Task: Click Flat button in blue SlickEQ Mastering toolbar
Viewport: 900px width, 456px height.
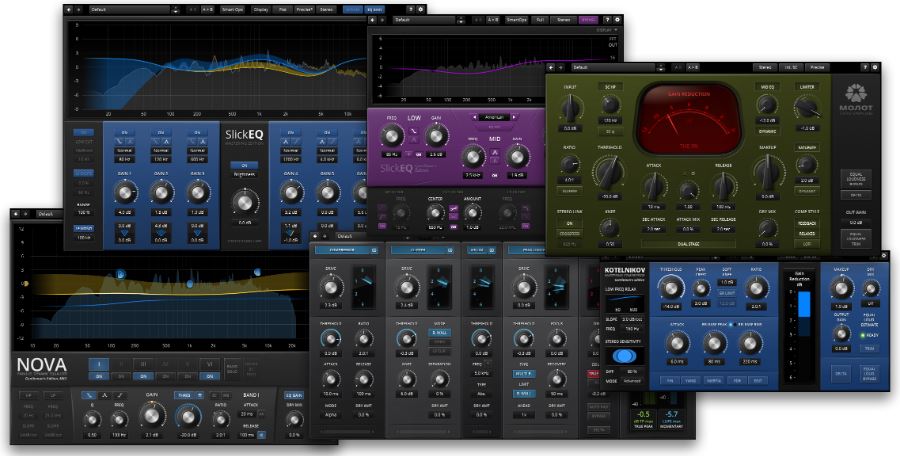Action: [282, 9]
